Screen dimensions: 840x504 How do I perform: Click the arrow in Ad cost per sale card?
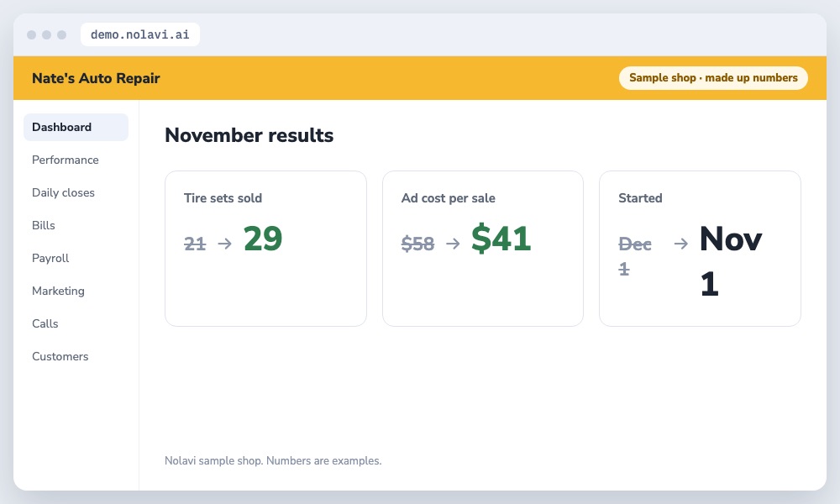454,244
